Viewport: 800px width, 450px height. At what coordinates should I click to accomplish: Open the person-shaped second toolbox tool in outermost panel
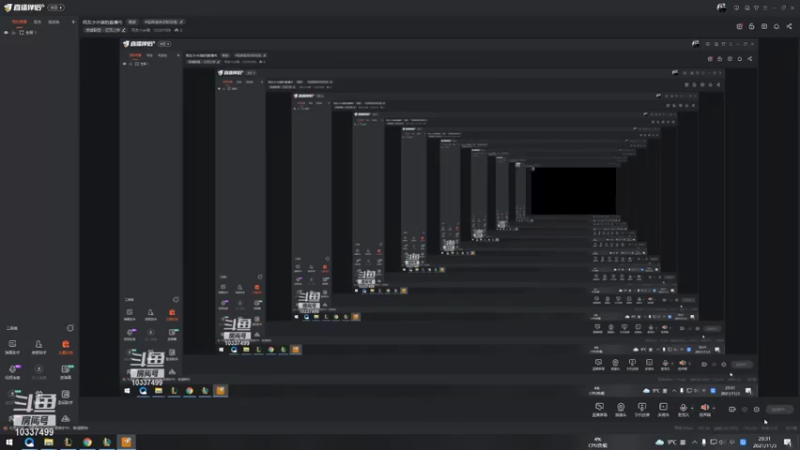39,347
